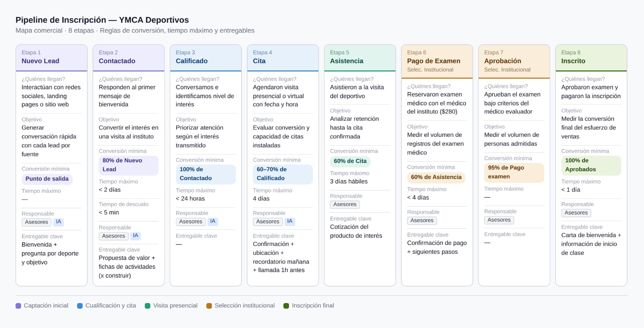Click the "Captación inicial" legend label
The image size is (644, 328).
coord(46,306)
